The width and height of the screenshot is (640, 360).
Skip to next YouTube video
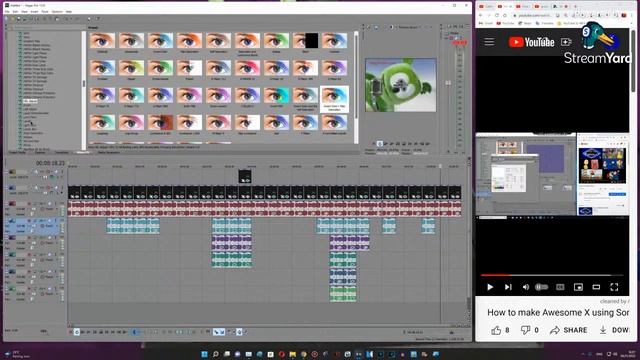tap(508, 287)
